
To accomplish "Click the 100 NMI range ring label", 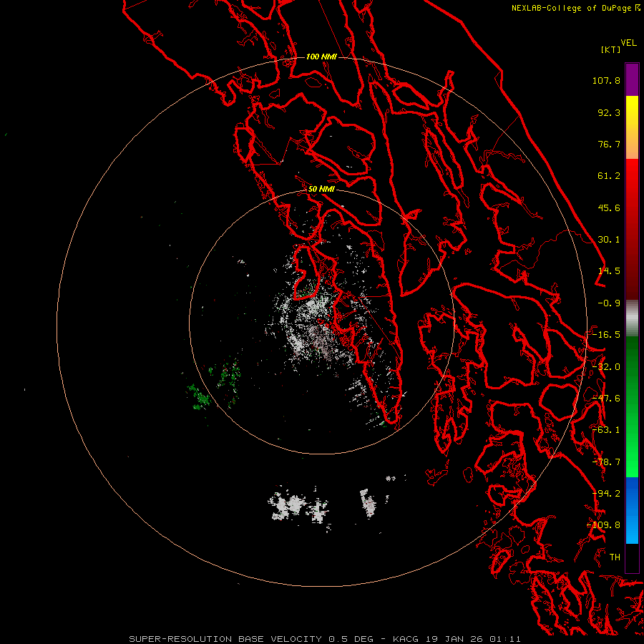I will [x=321, y=57].
